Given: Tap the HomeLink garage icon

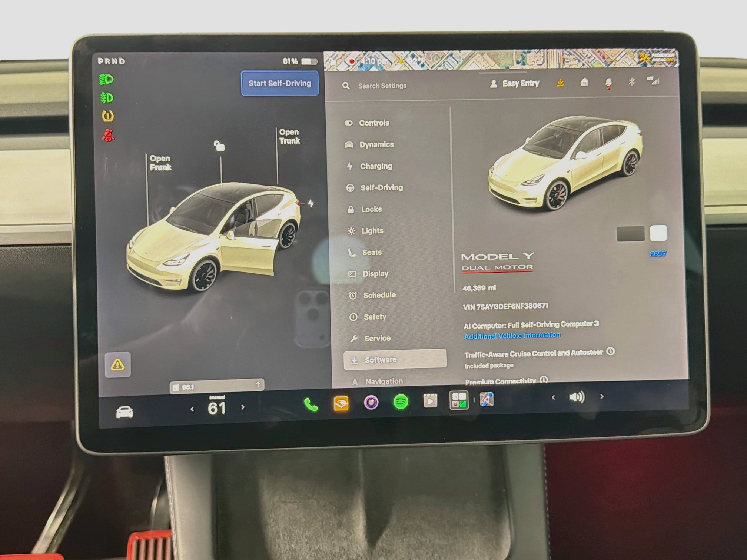Looking at the screenshot, I should 584,82.
